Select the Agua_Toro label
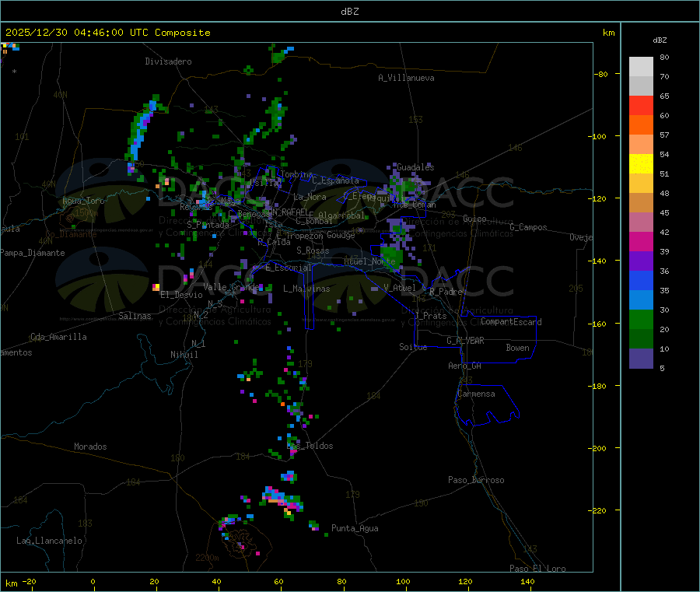700x592 pixels. coord(83,201)
